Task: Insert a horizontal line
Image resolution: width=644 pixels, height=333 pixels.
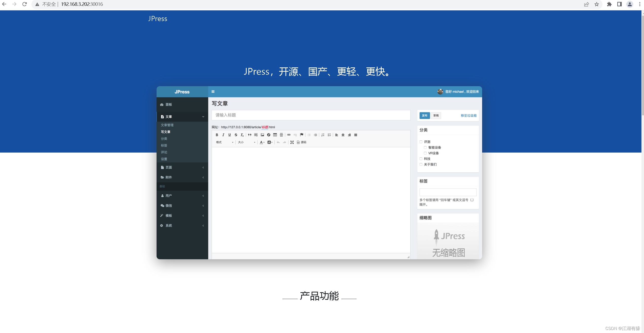Action: click(x=281, y=135)
